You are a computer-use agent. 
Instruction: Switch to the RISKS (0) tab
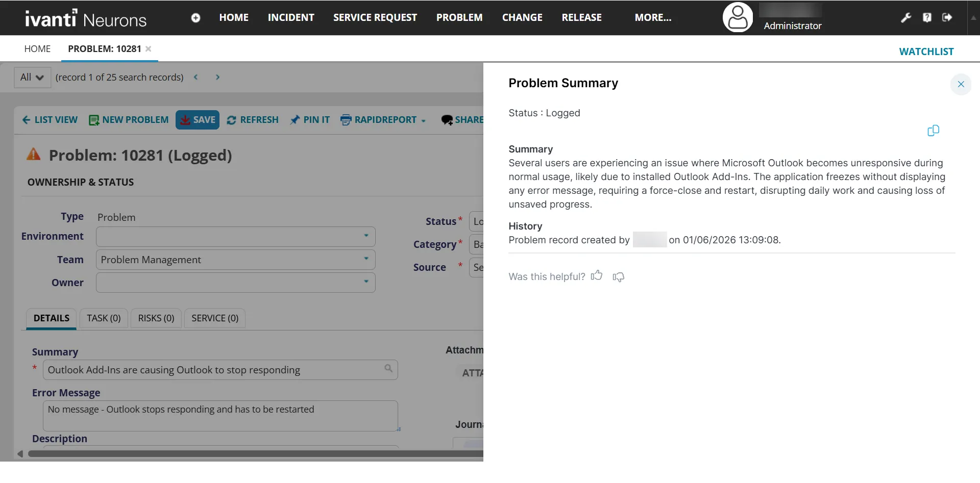point(156,318)
